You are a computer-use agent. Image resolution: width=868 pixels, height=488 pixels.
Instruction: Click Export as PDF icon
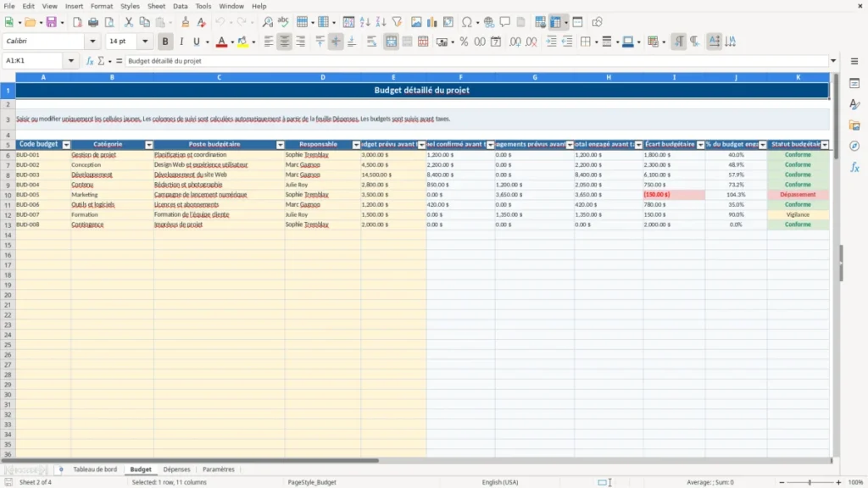tap(77, 22)
